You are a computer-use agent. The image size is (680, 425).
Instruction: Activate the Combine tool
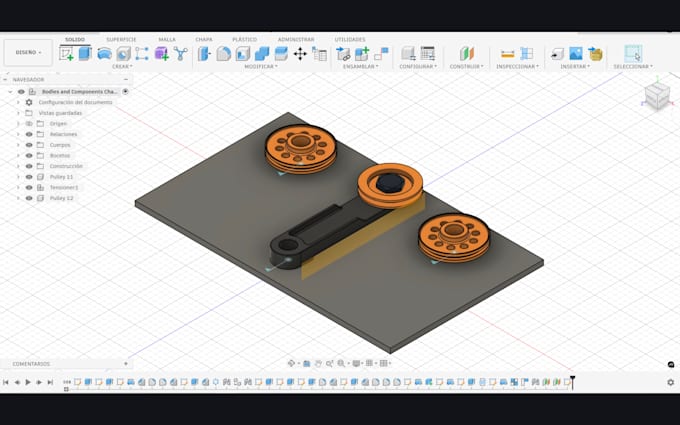tap(262, 54)
